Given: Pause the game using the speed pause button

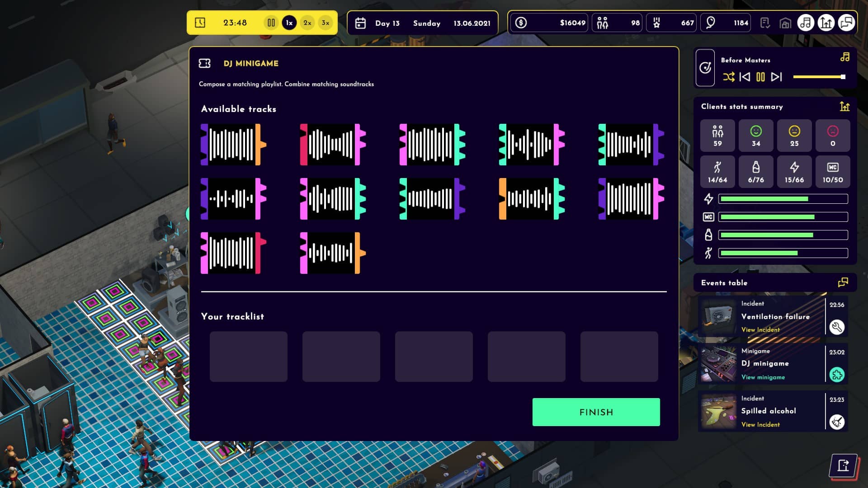Looking at the screenshot, I should click(271, 23).
